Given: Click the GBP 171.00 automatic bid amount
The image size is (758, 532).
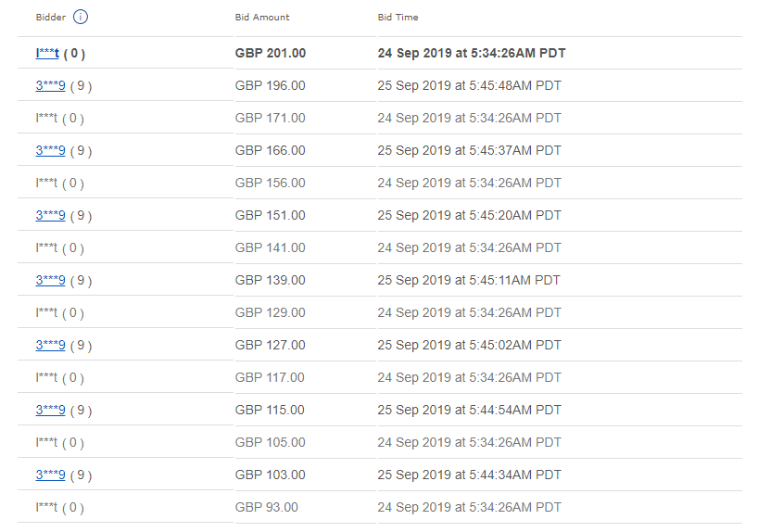Looking at the screenshot, I should click(x=271, y=118).
